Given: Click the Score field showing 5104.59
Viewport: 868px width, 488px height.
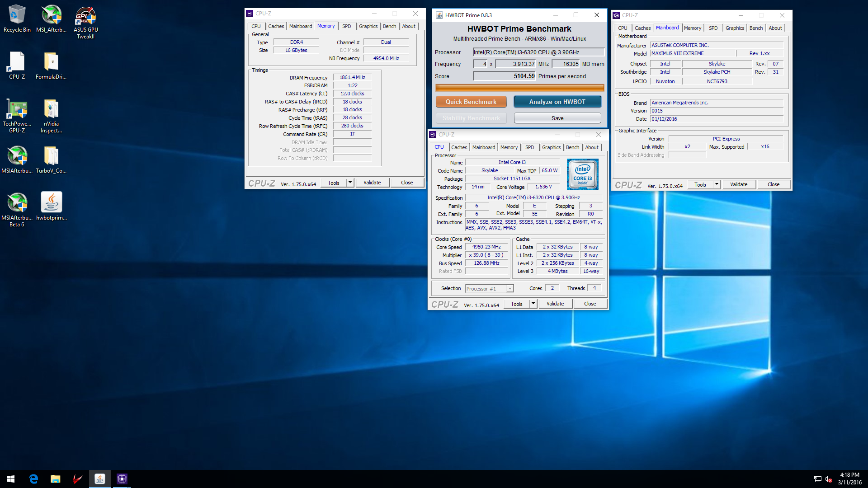Looking at the screenshot, I should click(505, 76).
